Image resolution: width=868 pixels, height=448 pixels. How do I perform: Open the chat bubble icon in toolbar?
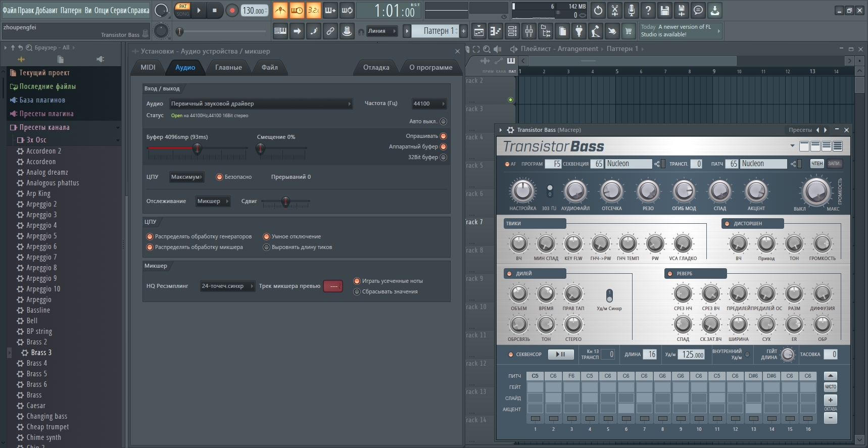coord(698,10)
